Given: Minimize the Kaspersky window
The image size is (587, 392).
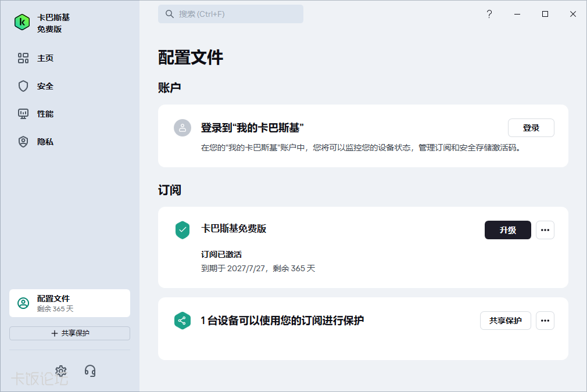Looking at the screenshot, I should (x=517, y=14).
